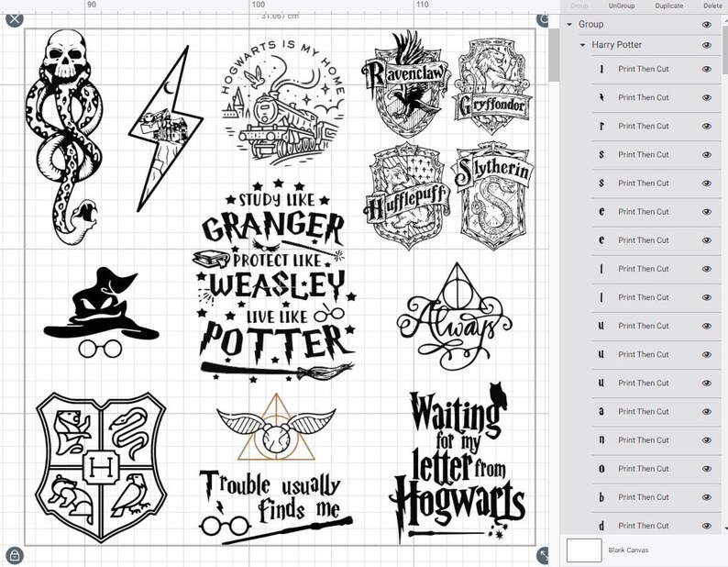This screenshot has width=728, height=567.
Task: Hide the letter o layer
Action: point(707,469)
